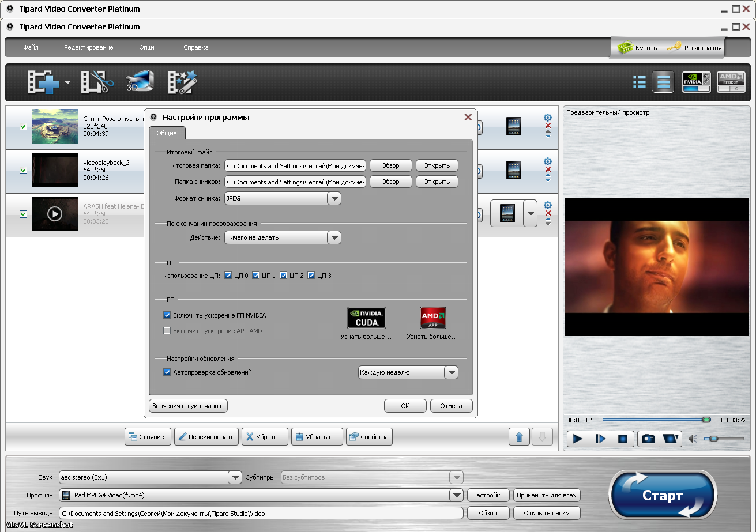Click the AMD APP logo in dialog

432,318
